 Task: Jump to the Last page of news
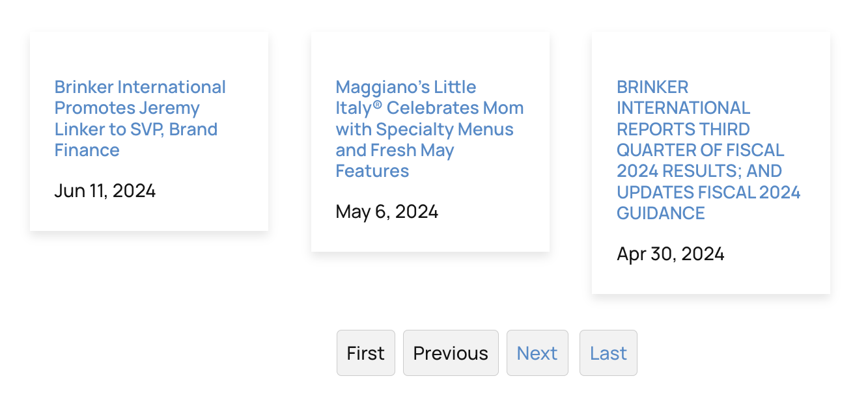(x=608, y=353)
